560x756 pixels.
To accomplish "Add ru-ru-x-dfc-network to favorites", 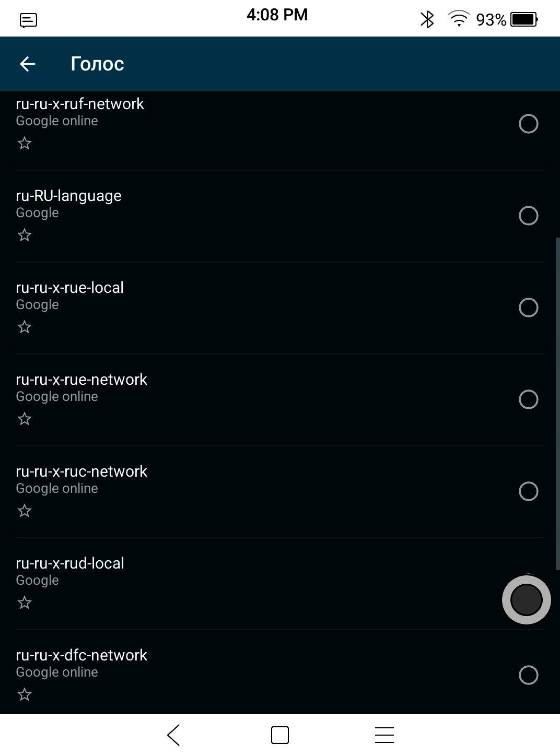I will coord(25,694).
